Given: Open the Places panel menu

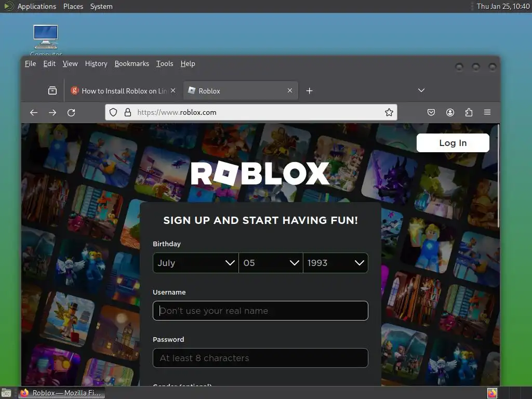Looking at the screenshot, I should (73, 6).
